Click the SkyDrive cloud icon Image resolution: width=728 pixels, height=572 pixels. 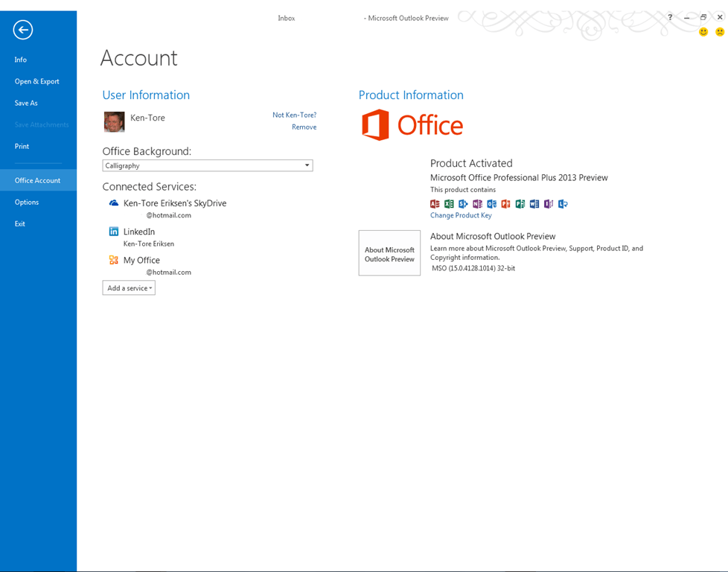[114, 203]
